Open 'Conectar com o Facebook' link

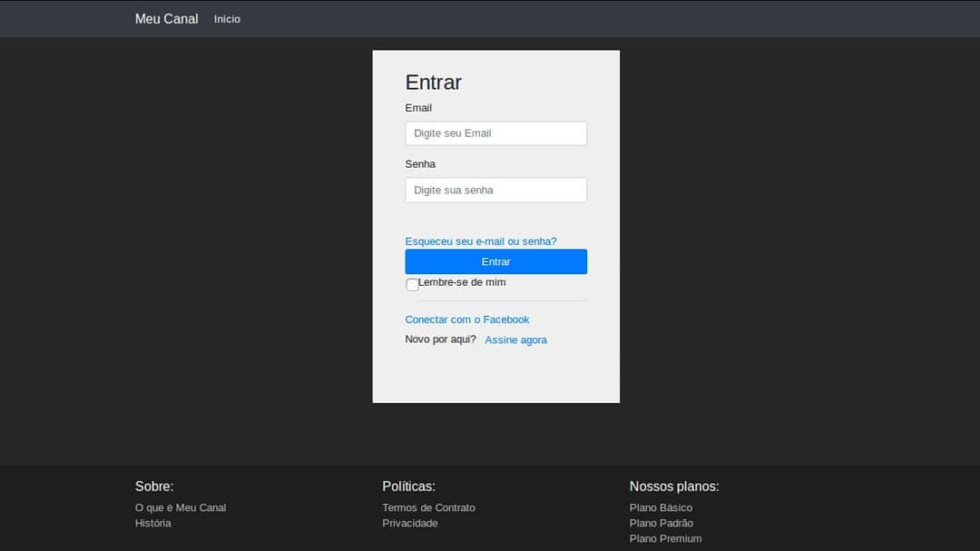(x=467, y=320)
